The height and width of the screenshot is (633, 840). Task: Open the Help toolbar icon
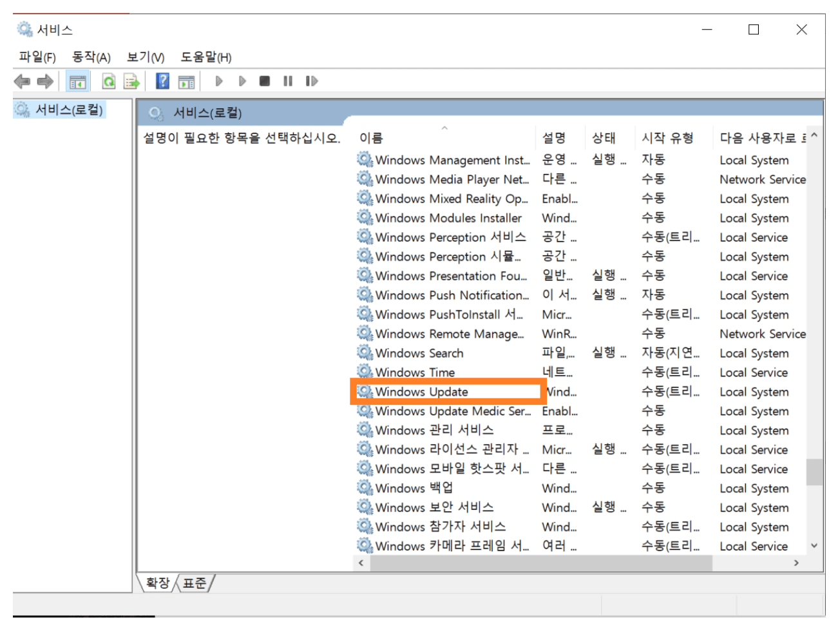[163, 81]
